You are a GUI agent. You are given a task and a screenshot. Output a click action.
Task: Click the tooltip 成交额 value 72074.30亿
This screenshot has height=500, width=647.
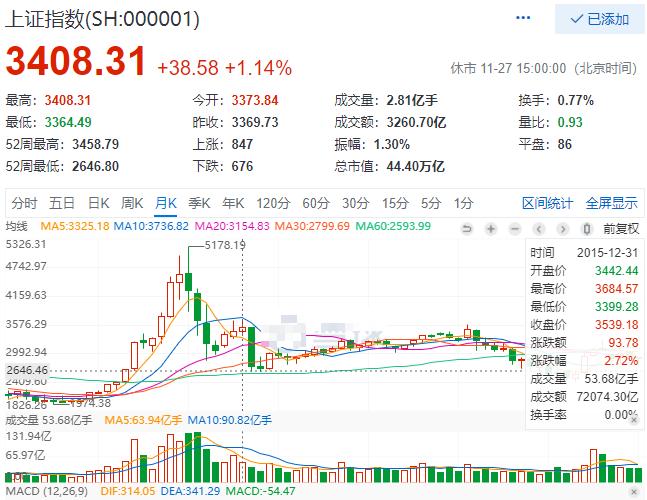(607, 397)
